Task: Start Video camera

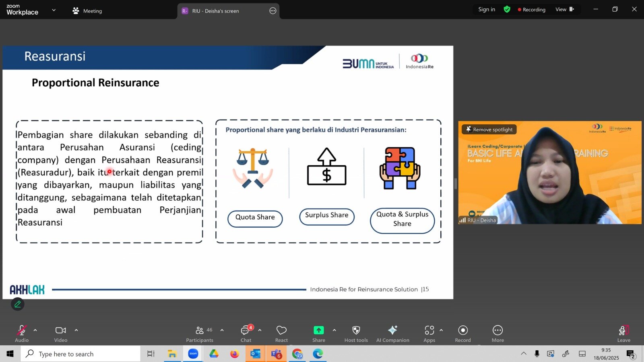Action: [x=61, y=333]
